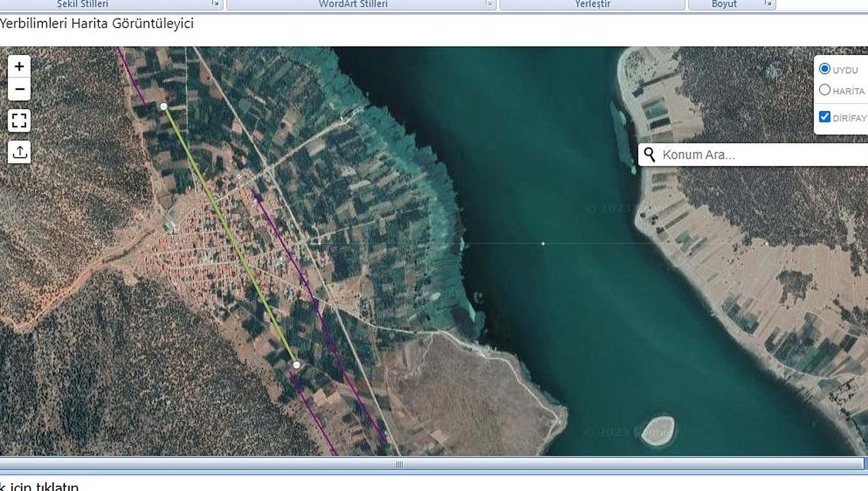The height and width of the screenshot is (491, 868).
Task: Uncheck the DİRİFAY layer checkbox
Action: tap(825, 117)
